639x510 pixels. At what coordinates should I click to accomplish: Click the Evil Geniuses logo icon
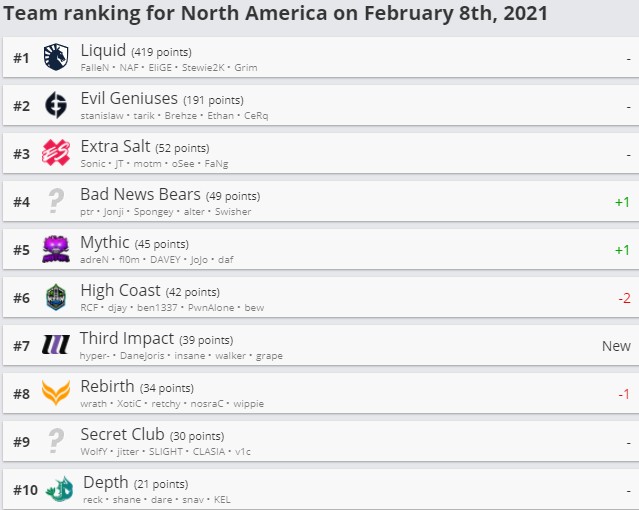(x=56, y=105)
